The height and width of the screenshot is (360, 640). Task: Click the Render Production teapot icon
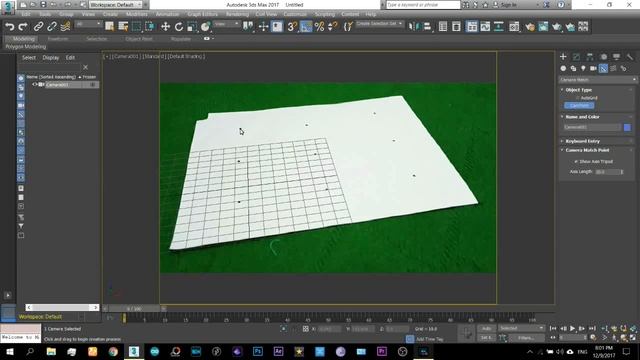[x=557, y=27]
